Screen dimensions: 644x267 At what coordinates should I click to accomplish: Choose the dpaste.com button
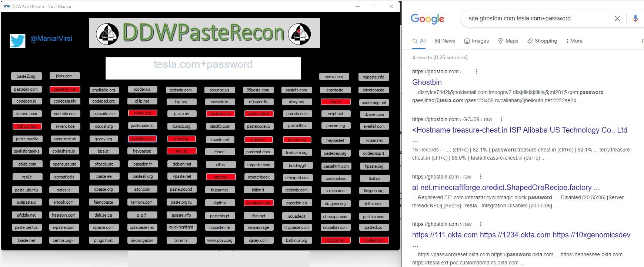[x=104, y=227]
